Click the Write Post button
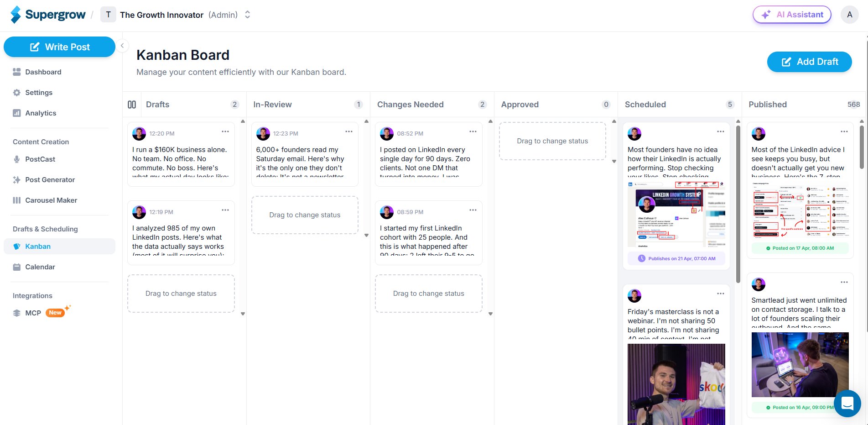Screen dimensions: 868x425 coord(59,47)
